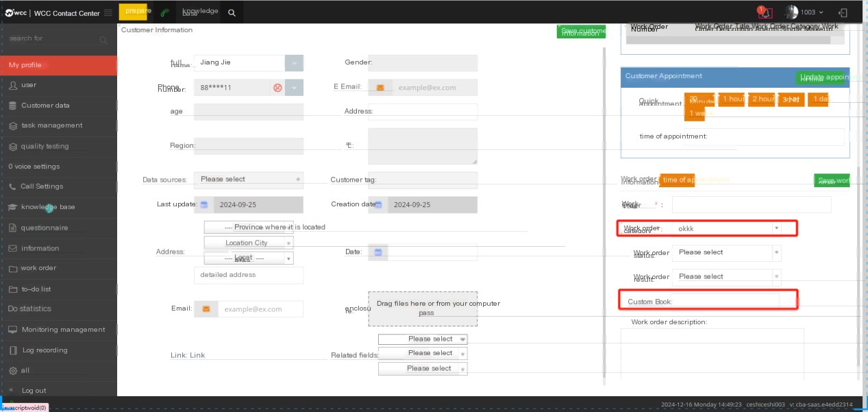This screenshot has width=868, height=412.
Task: Open the first Related fields Please select dropdown
Action: point(423,339)
